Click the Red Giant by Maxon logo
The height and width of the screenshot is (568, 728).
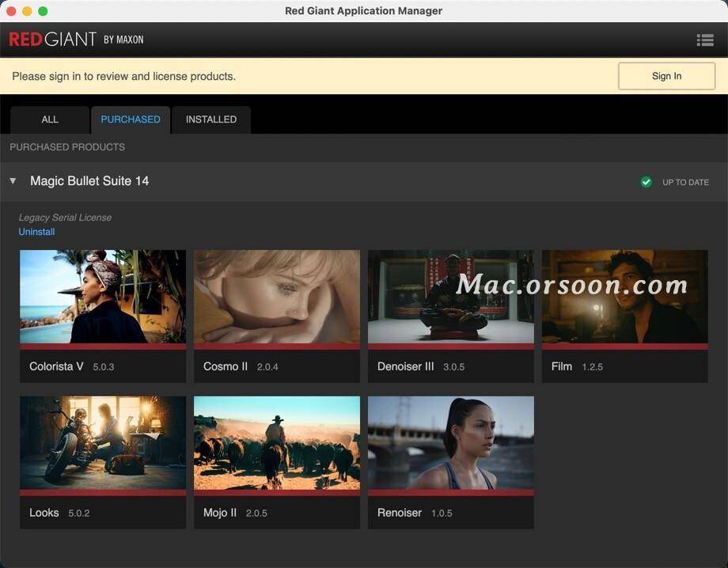pos(76,40)
